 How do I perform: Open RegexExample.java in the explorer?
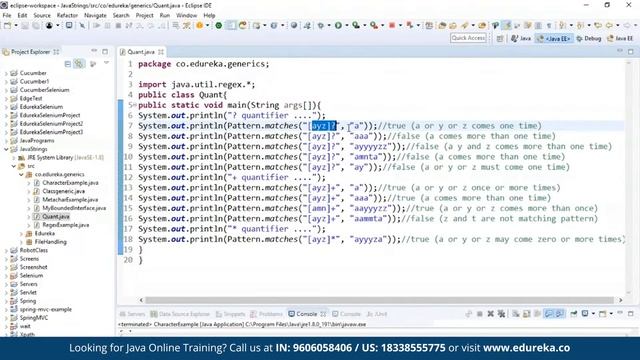[66, 225]
